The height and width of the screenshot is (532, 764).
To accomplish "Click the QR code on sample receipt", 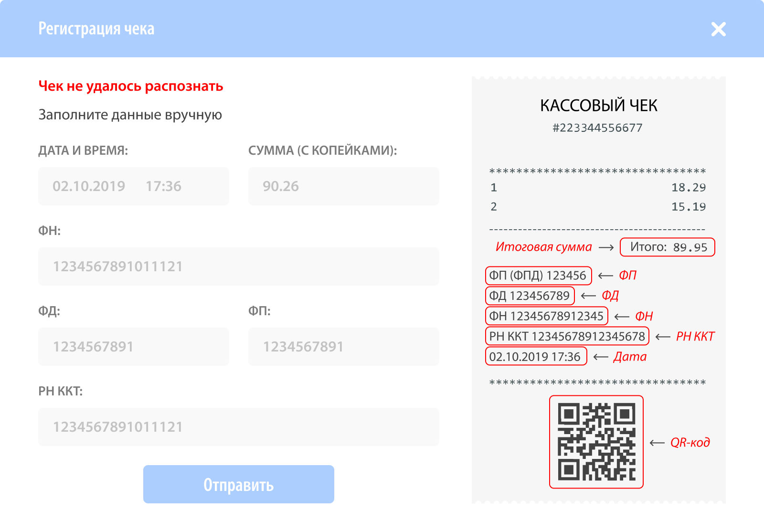I will click(x=596, y=442).
